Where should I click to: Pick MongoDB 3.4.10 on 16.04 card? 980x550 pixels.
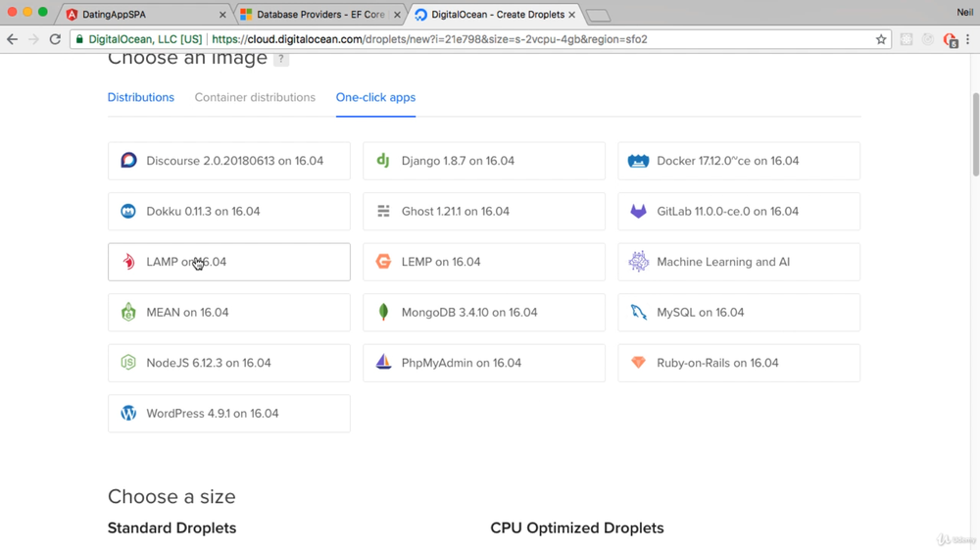pyautogui.click(x=484, y=313)
